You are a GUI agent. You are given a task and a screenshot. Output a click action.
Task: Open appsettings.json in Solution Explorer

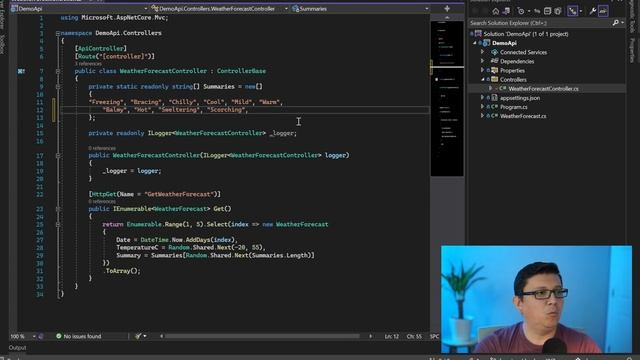pyautogui.click(x=520, y=98)
